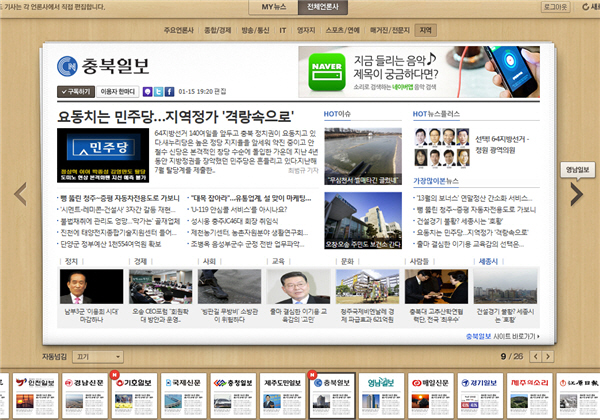Open the 가장많이본뉴스 heading
The image size is (600, 420).
(x=436, y=181)
